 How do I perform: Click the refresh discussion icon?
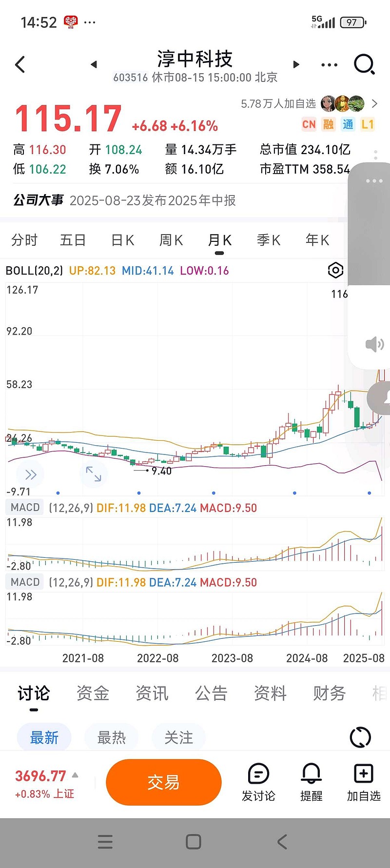point(360,737)
